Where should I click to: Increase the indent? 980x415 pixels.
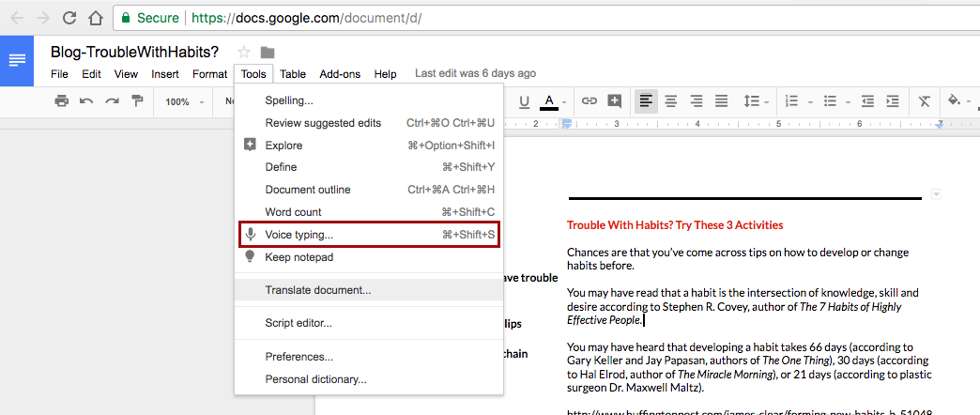point(893,100)
